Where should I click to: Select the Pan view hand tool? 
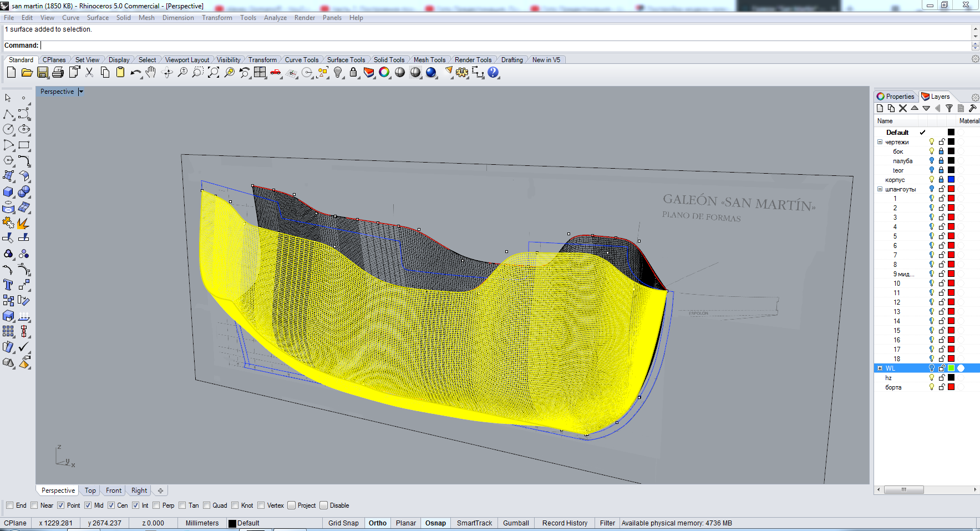(x=151, y=73)
